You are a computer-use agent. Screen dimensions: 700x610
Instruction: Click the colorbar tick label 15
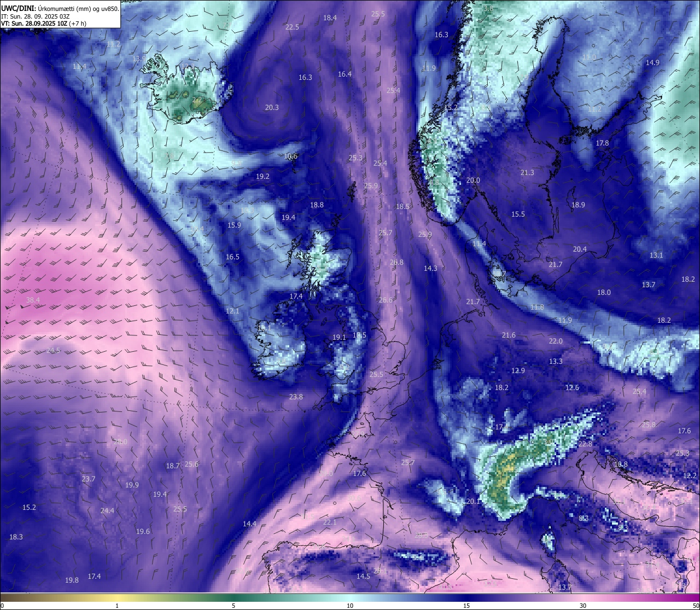pos(466,606)
